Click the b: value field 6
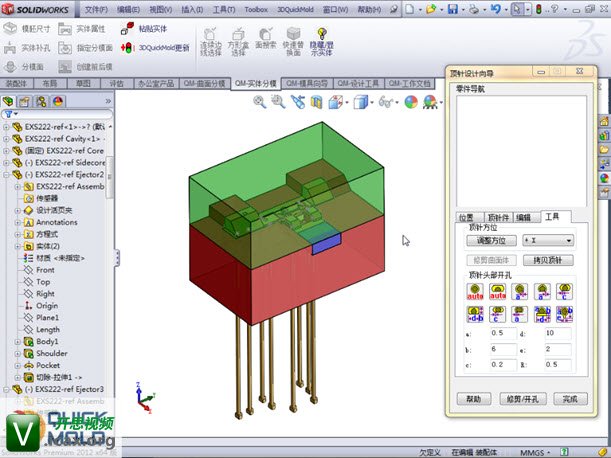The image size is (611, 458). pyautogui.click(x=503, y=349)
